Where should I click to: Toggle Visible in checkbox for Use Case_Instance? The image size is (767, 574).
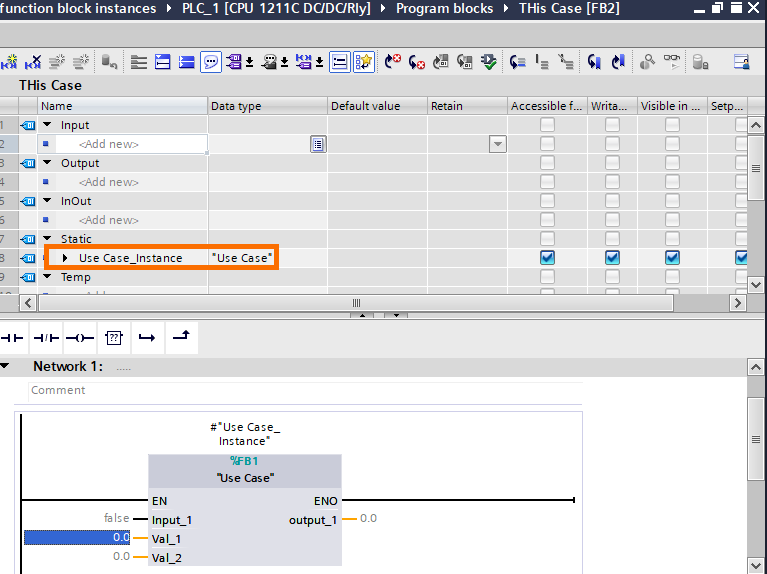672,258
